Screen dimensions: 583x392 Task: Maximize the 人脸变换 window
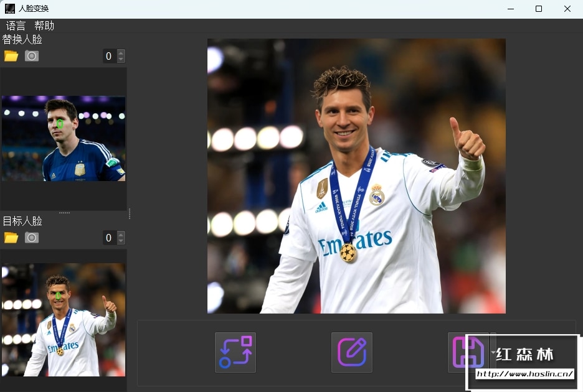tap(539, 9)
